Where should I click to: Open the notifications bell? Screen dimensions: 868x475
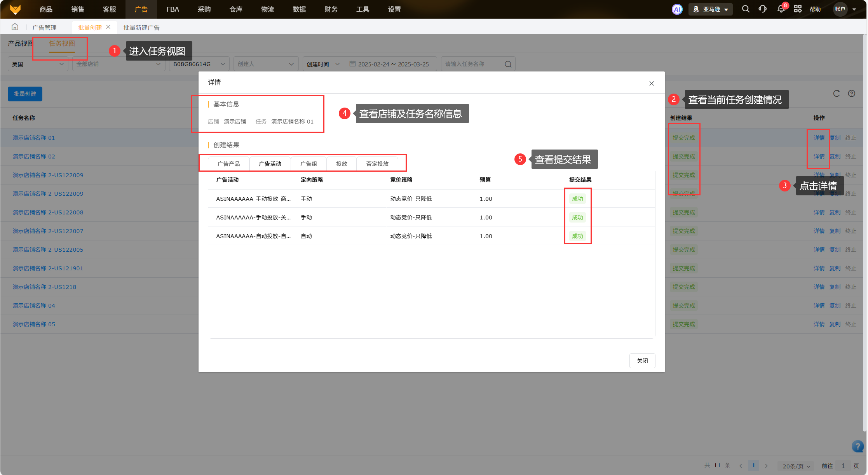[781, 9]
